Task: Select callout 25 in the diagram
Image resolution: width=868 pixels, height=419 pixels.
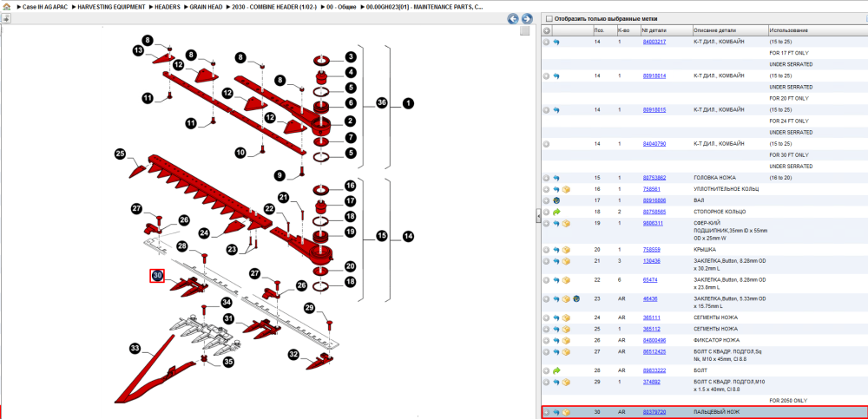Action: [120, 154]
